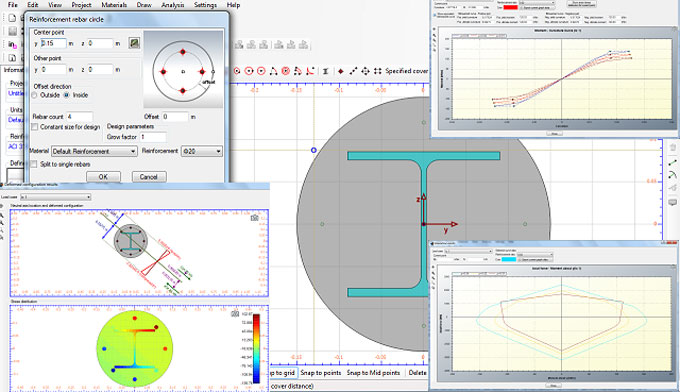The height and width of the screenshot is (392, 680).
Task: Click Other point z input field
Action: [100, 69]
